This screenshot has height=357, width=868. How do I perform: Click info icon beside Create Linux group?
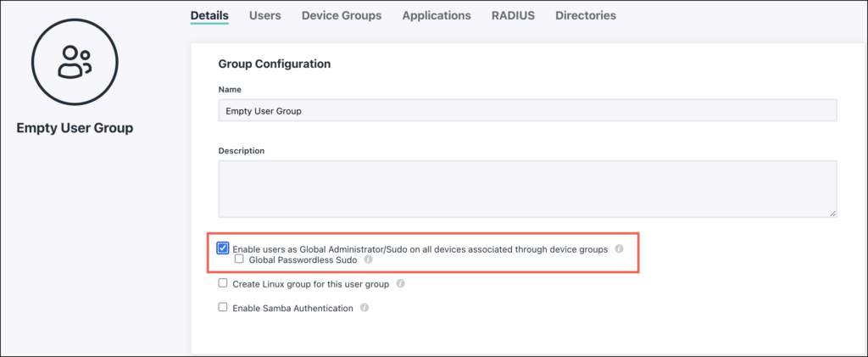[x=400, y=284]
